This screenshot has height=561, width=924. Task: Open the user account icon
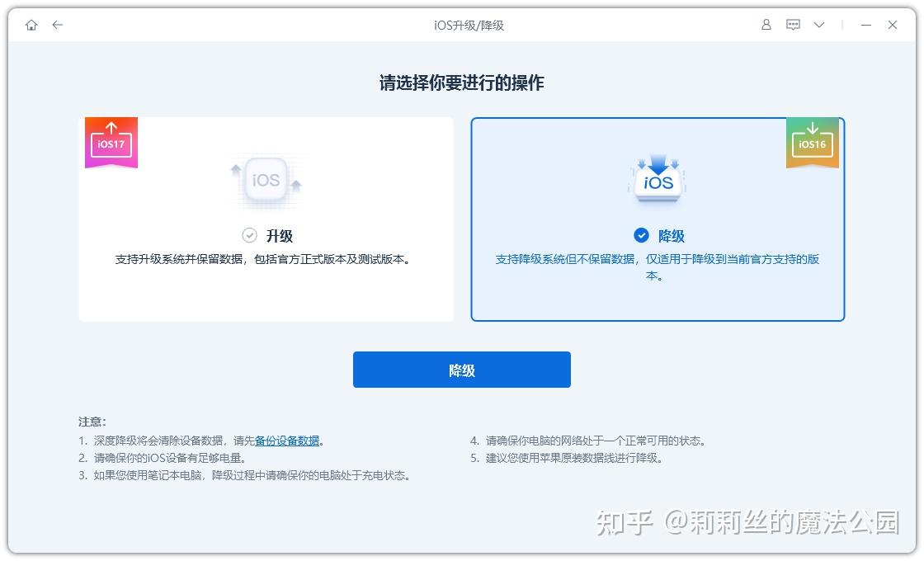766,25
